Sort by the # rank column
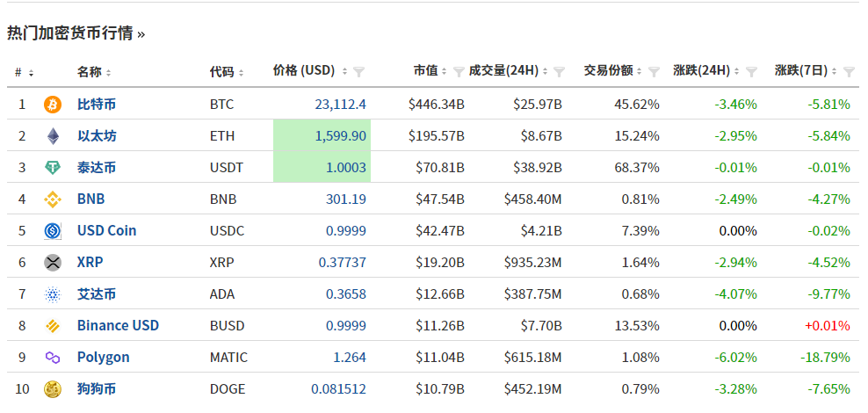The width and height of the screenshot is (868, 413). [24, 72]
